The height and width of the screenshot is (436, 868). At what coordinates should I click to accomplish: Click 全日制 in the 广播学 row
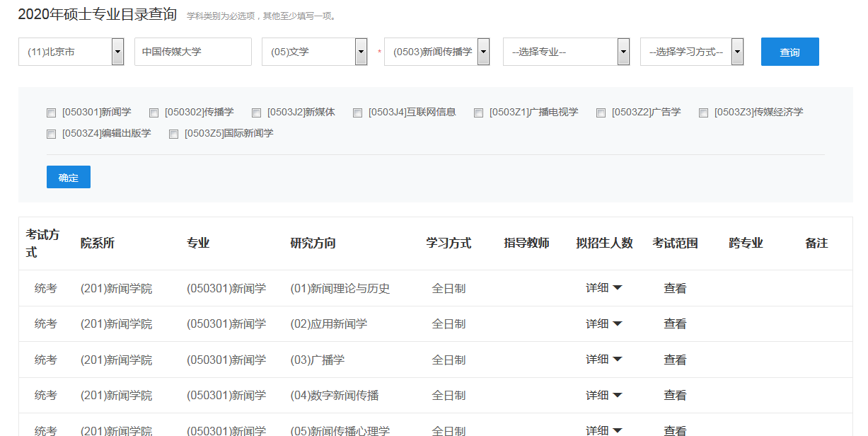(449, 360)
